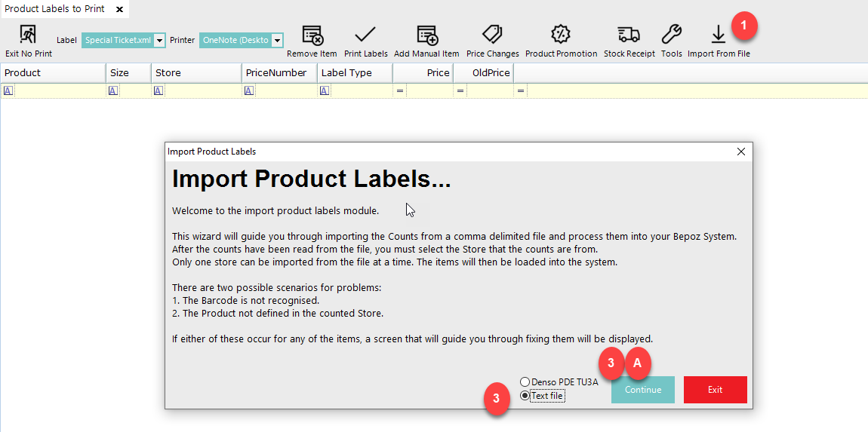Expand the Label template dropdown
This screenshot has height=432, width=868.
pos(159,41)
